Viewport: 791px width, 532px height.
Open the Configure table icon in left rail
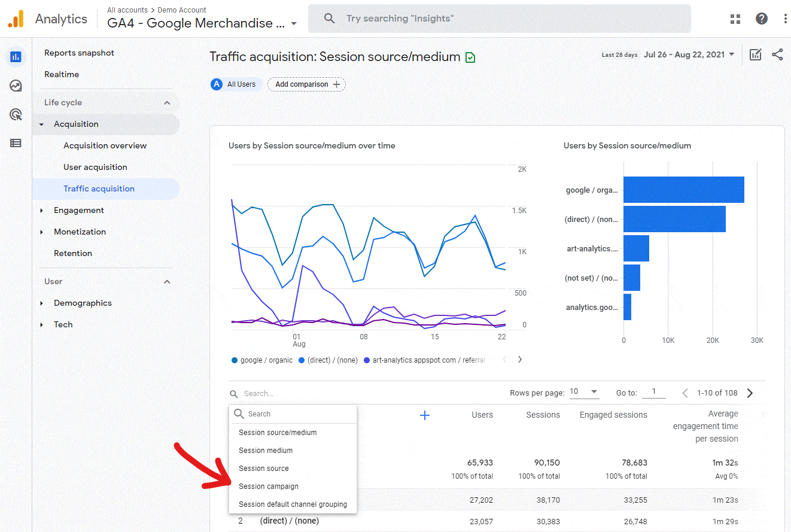point(16,143)
